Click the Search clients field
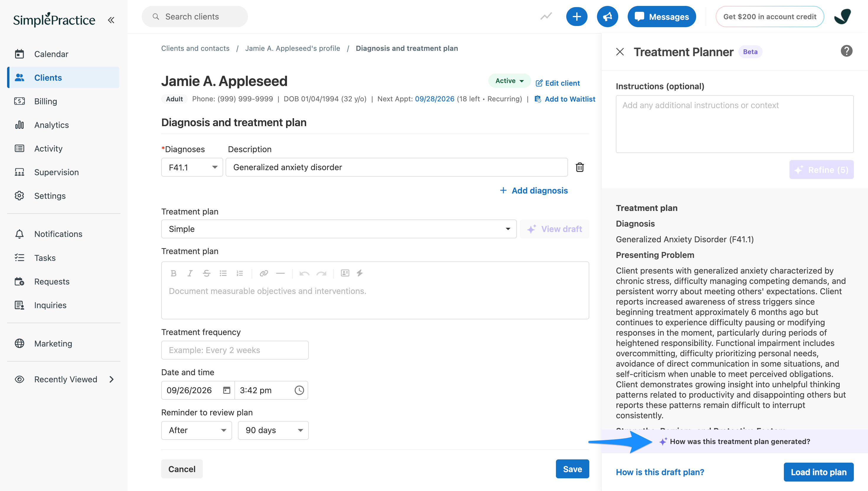Viewport: 868px width, 491px height. click(195, 17)
